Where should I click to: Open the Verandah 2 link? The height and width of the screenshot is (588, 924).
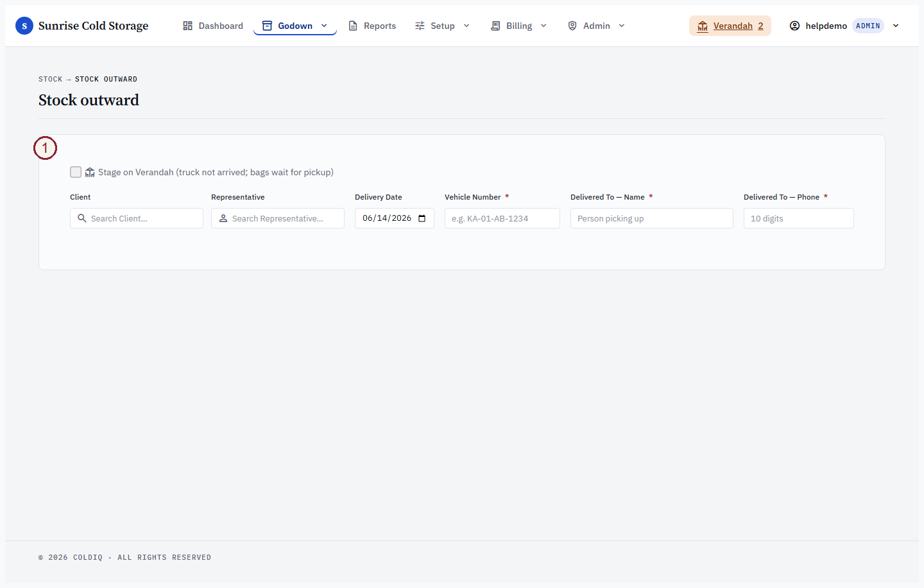point(730,26)
